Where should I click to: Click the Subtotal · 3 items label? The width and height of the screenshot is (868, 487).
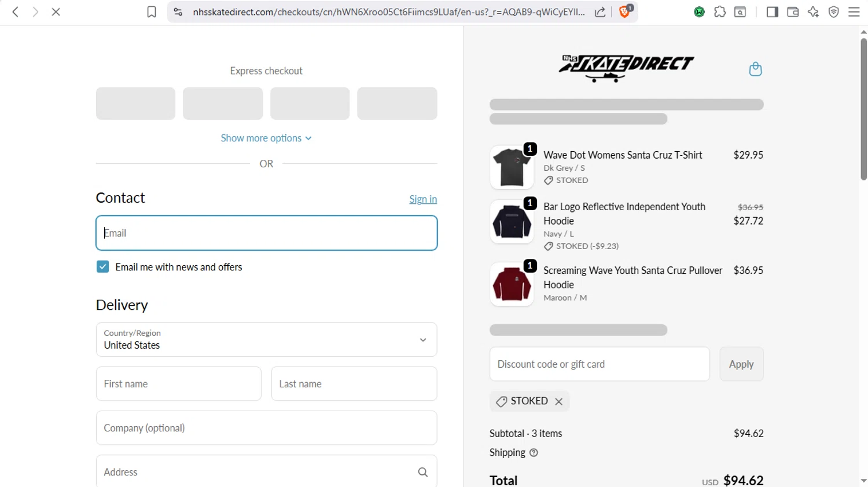[x=525, y=433]
